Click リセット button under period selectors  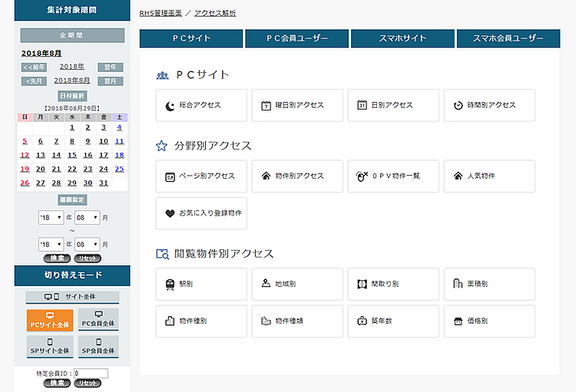click(x=88, y=259)
